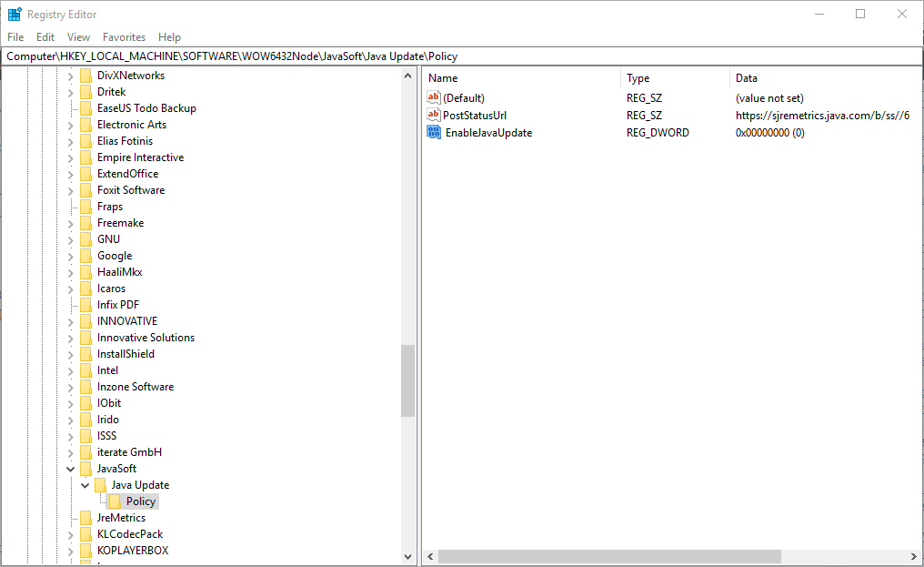Select the Java Update folder icon
Image resolution: width=924 pixels, height=567 pixels.
click(x=101, y=485)
